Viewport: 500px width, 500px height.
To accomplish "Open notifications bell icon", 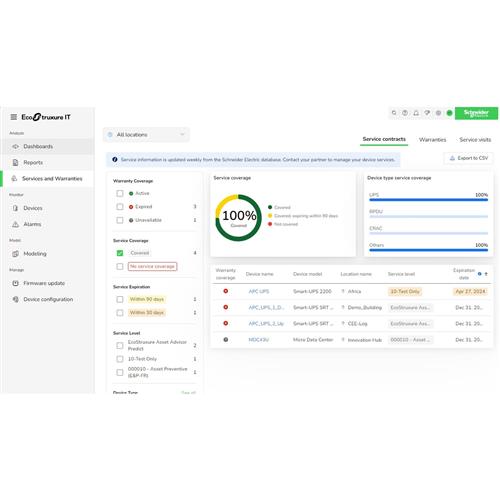I will 416,113.
